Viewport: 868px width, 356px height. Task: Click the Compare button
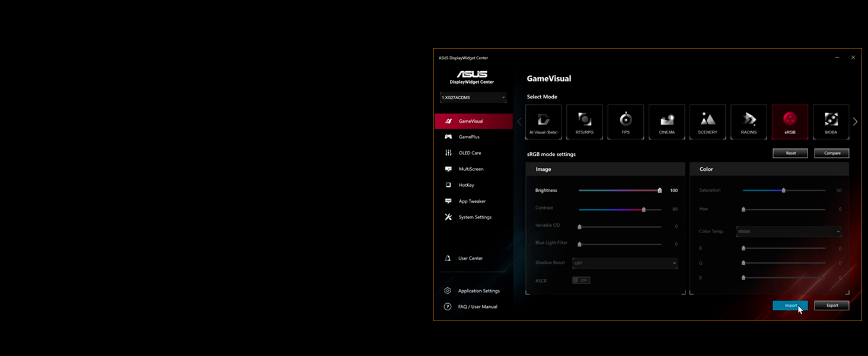coord(831,152)
